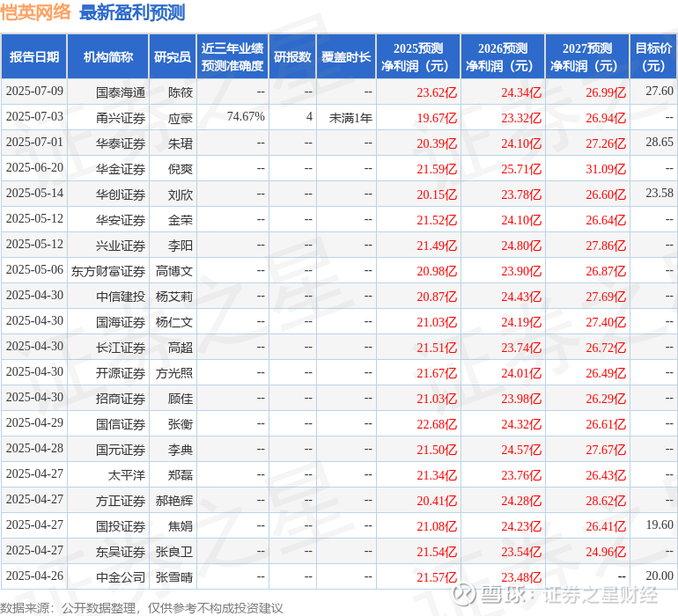Click researcher 张雪晴
The width and height of the screenshot is (678, 616).
(174, 576)
